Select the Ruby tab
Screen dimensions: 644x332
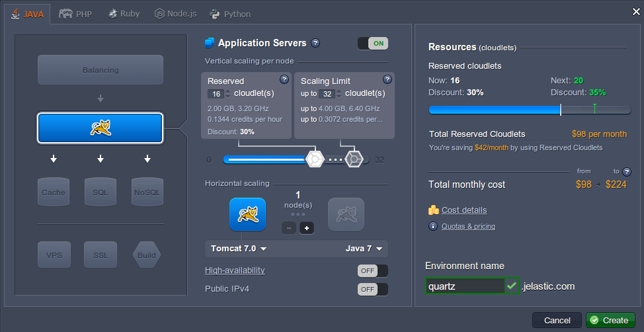124,14
